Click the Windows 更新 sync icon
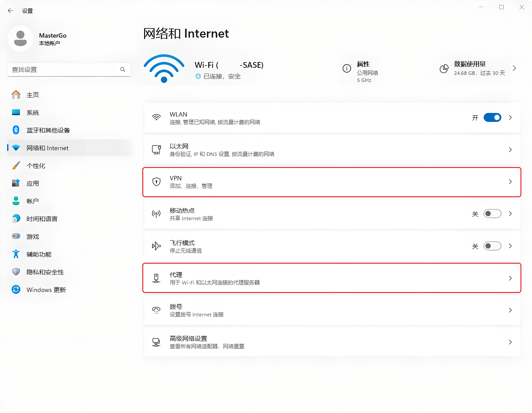The width and height of the screenshot is (532, 413). (16, 290)
